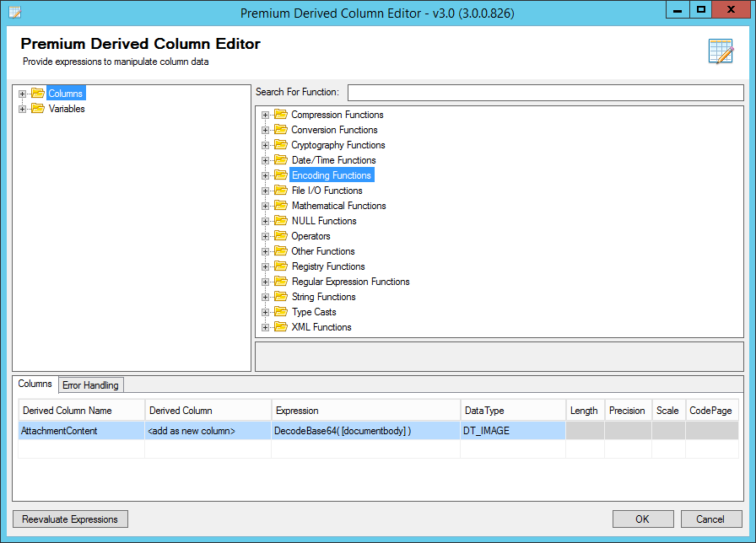The width and height of the screenshot is (756, 543).
Task: Click the DataType column header
Action: pyautogui.click(x=513, y=411)
